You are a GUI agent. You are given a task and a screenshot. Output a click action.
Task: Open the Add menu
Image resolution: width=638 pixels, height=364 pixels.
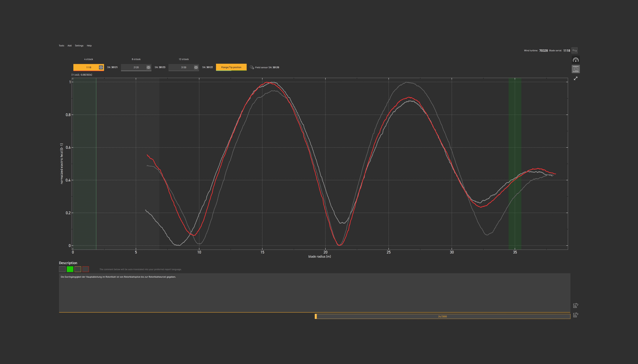[70, 46]
